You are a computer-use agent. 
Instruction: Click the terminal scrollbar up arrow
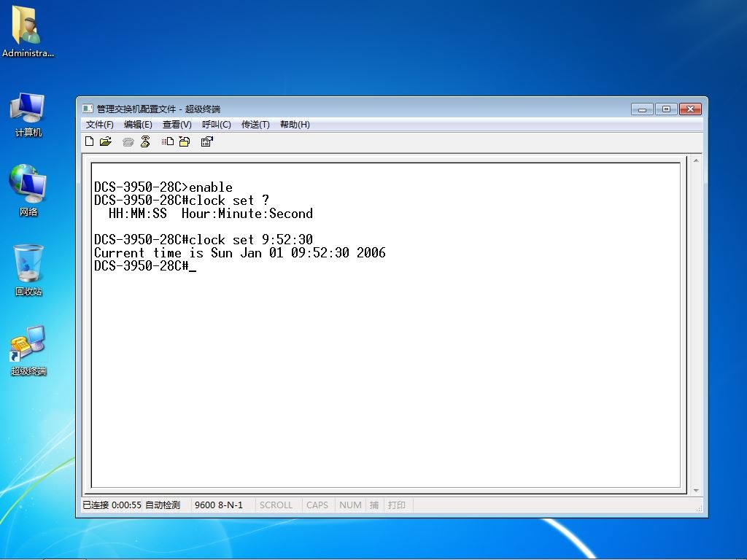click(696, 161)
